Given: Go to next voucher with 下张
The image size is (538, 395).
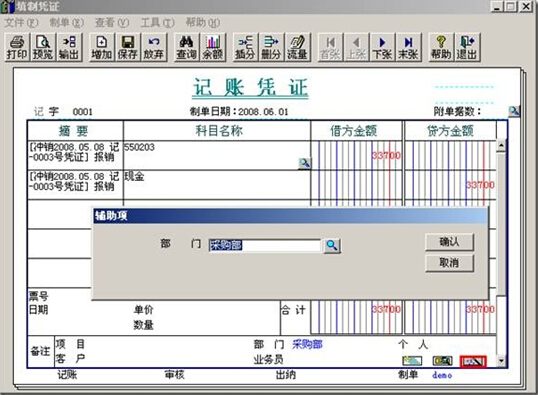Looking at the screenshot, I should click(382, 47).
